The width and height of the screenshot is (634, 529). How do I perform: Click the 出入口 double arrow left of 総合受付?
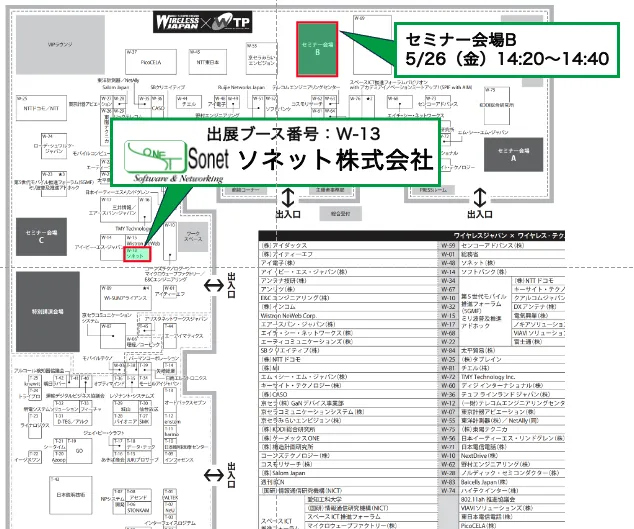[x=287, y=198]
